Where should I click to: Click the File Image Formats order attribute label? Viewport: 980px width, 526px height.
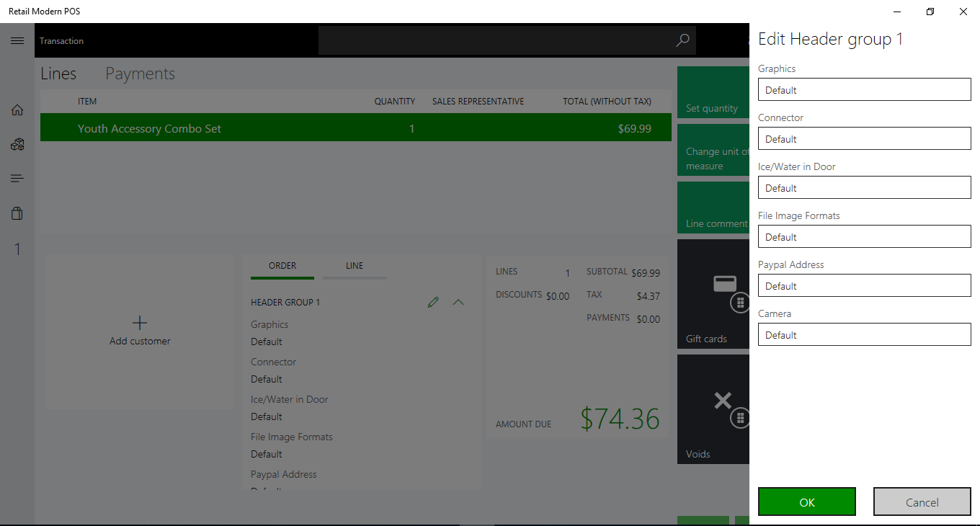pyautogui.click(x=292, y=437)
